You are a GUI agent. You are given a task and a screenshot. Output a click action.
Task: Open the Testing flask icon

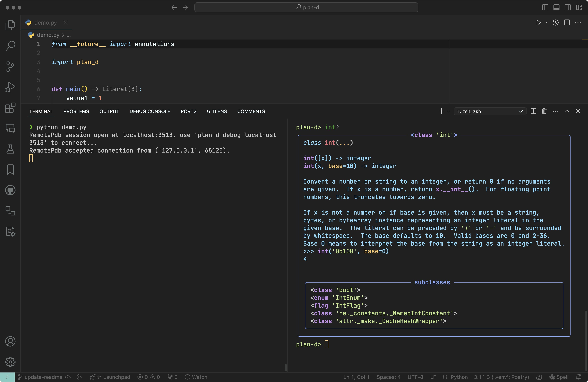[10, 149]
